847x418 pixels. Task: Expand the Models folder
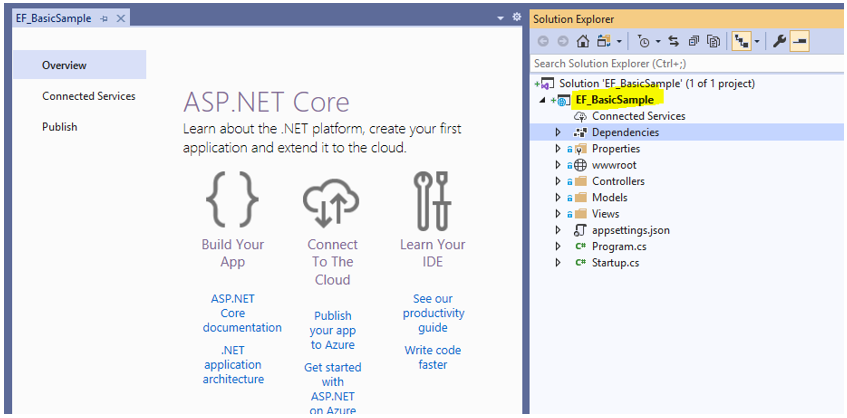tap(559, 197)
